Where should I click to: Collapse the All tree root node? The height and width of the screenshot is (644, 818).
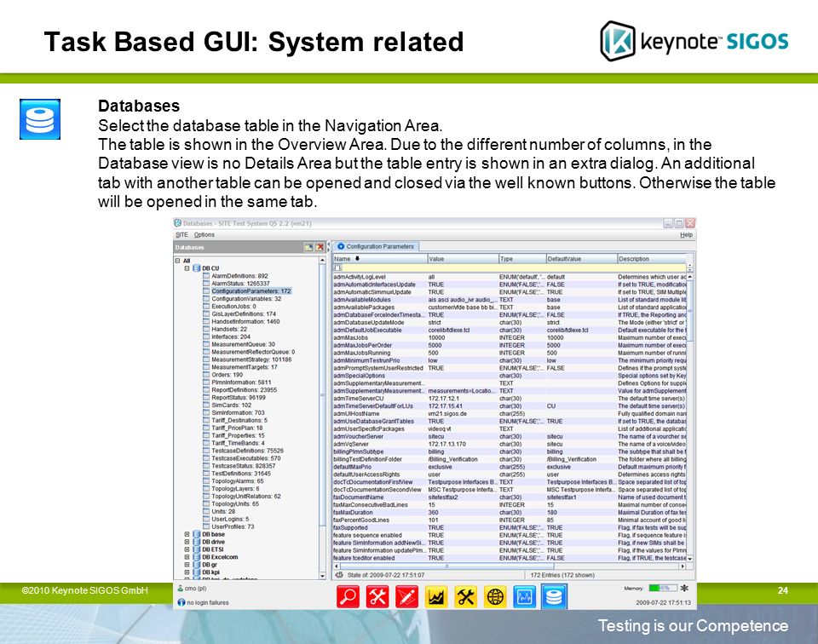click(177, 261)
